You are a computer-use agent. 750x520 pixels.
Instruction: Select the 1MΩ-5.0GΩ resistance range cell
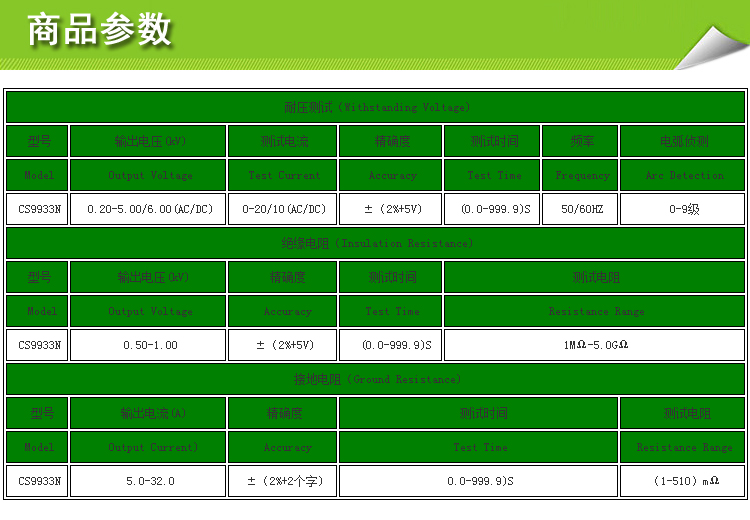(x=594, y=345)
